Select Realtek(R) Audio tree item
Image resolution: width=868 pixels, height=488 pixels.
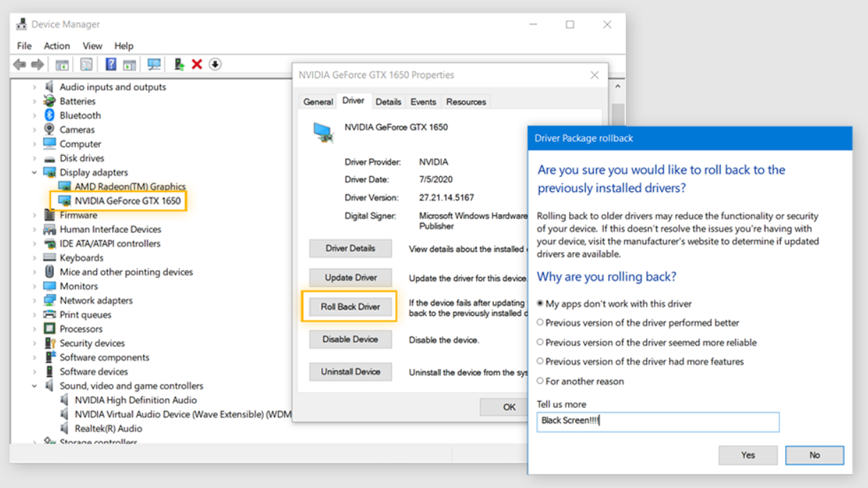pos(108,429)
